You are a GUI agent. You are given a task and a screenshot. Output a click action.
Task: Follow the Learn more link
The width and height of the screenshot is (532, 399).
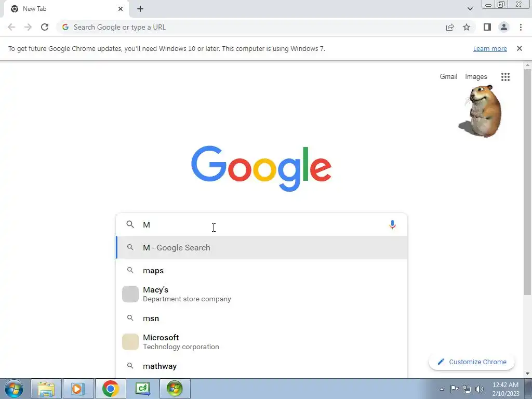click(490, 48)
